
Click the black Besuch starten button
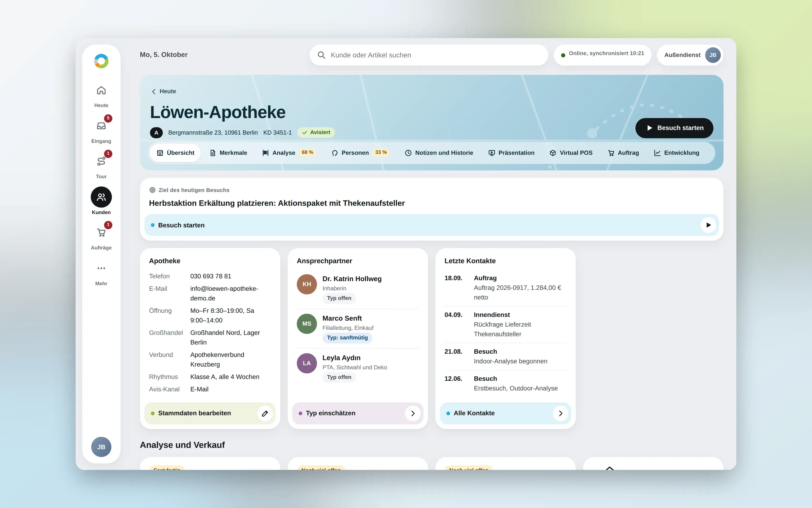point(674,128)
